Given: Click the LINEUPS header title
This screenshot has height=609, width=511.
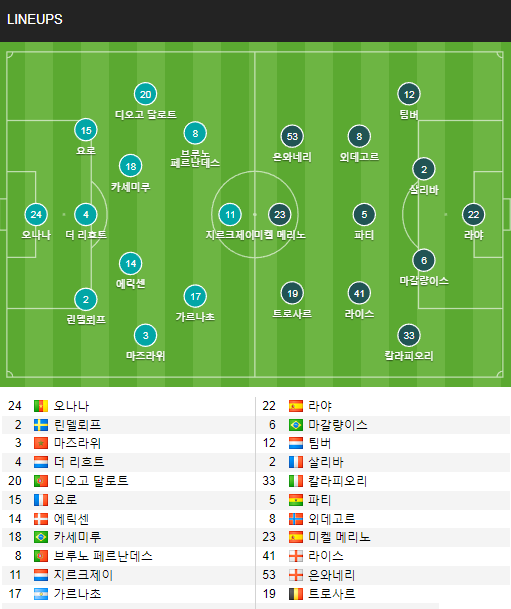Looking at the screenshot, I should click(x=35, y=19).
